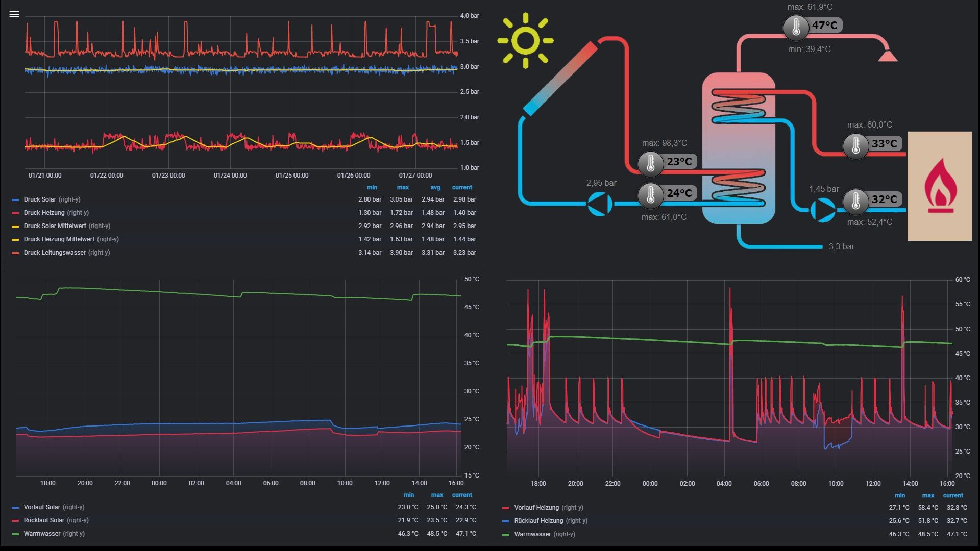Click the max: 61,0°C label
Image resolution: width=980 pixels, height=551 pixels.
coord(664,217)
